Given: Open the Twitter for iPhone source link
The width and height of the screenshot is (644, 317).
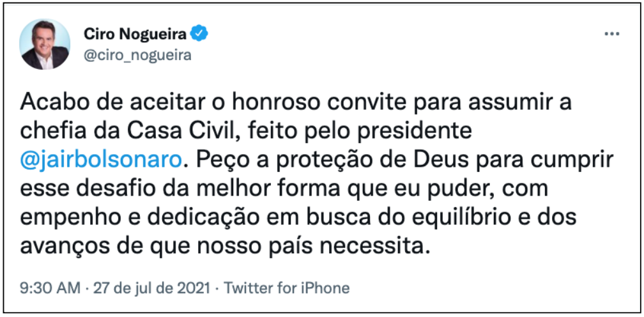Looking at the screenshot, I should coord(287,288).
